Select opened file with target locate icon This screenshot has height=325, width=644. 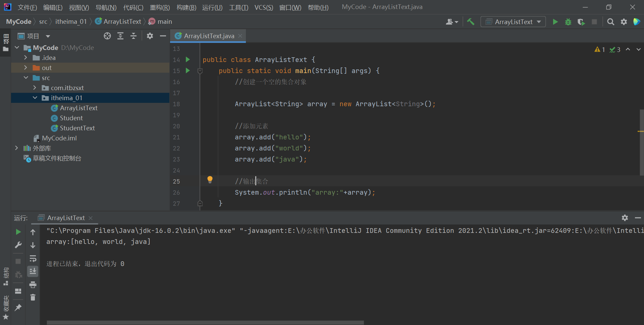107,36
